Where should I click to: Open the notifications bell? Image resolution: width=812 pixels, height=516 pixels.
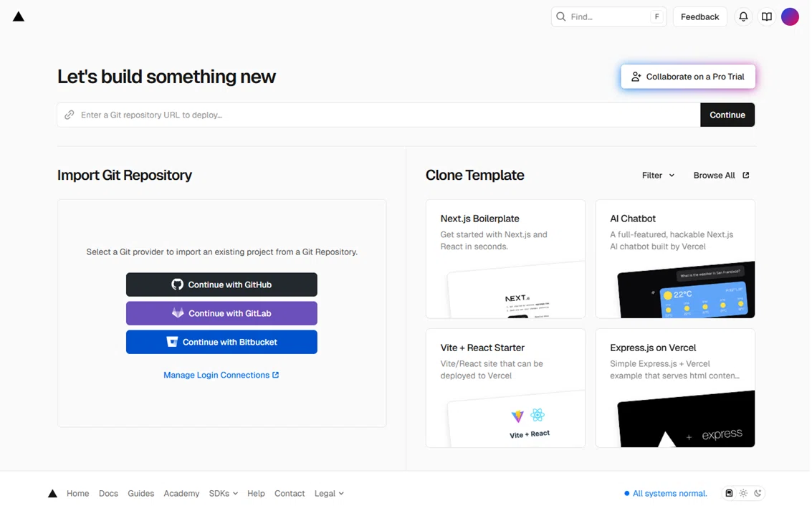(743, 16)
